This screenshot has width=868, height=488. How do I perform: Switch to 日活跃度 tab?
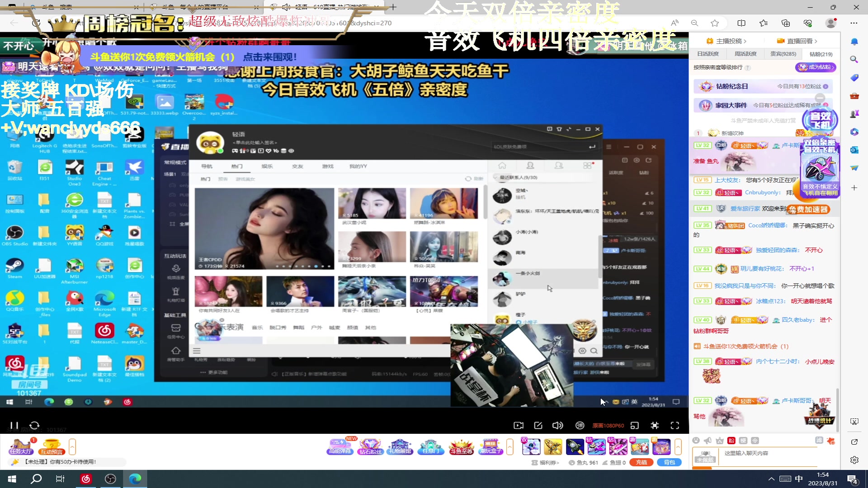(x=708, y=54)
